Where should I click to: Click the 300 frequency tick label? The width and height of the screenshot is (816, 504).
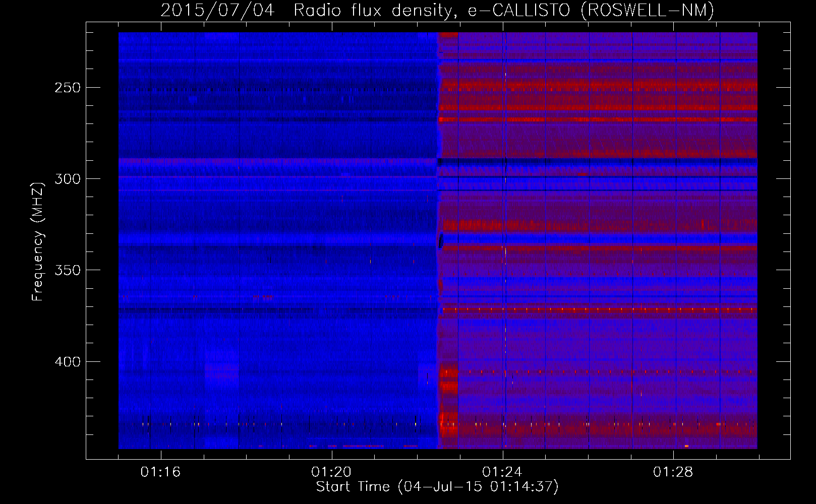(68, 179)
